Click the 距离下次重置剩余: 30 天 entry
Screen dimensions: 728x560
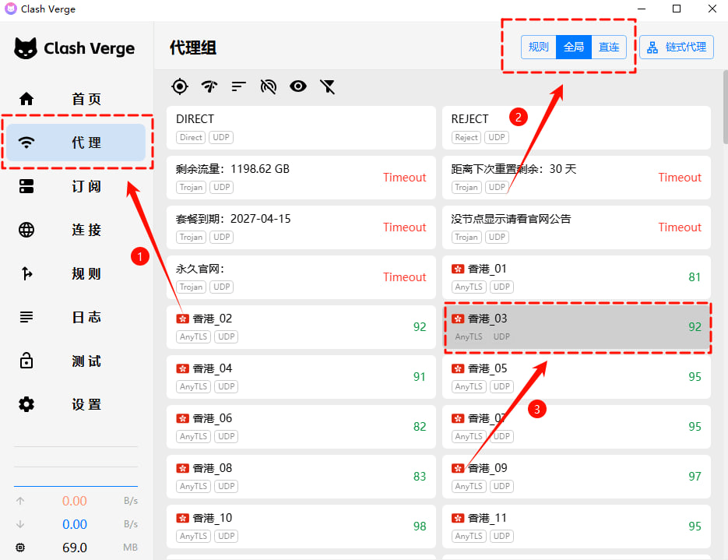click(576, 178)
